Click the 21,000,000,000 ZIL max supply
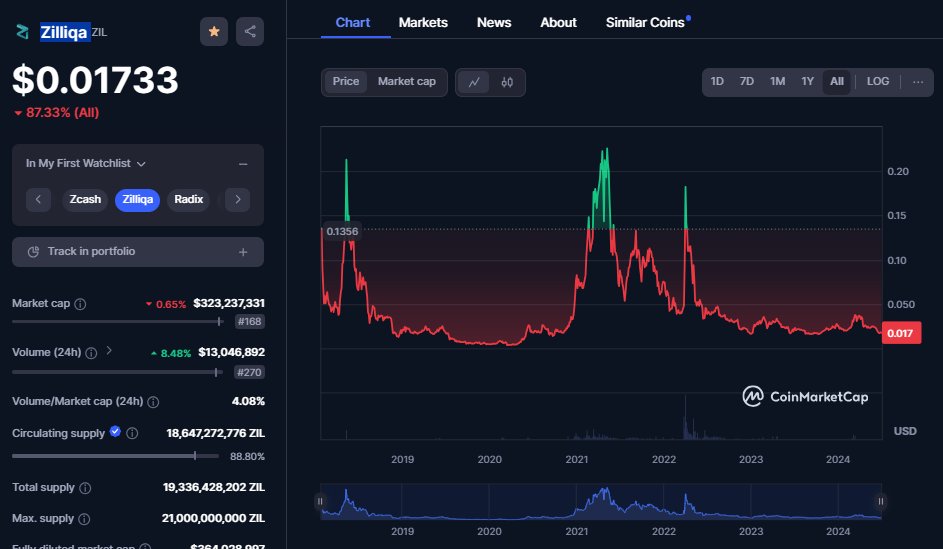 click(x=213, y=518)
